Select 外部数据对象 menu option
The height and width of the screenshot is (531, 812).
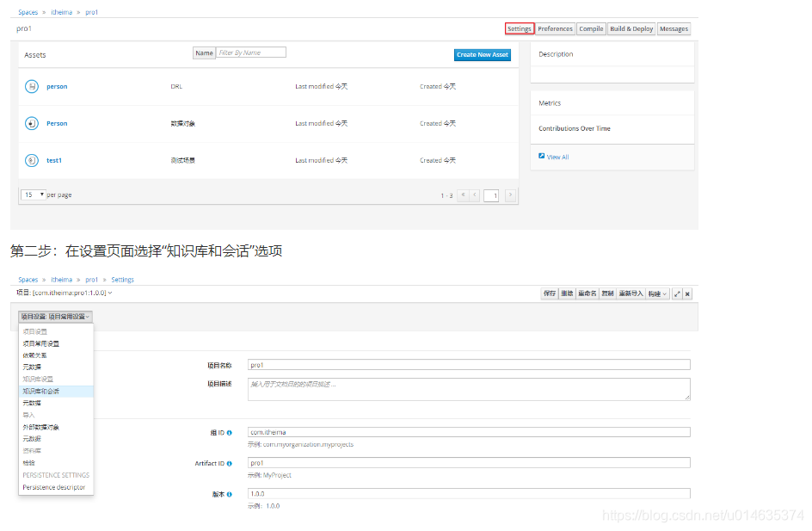click(x=41, y=428)
